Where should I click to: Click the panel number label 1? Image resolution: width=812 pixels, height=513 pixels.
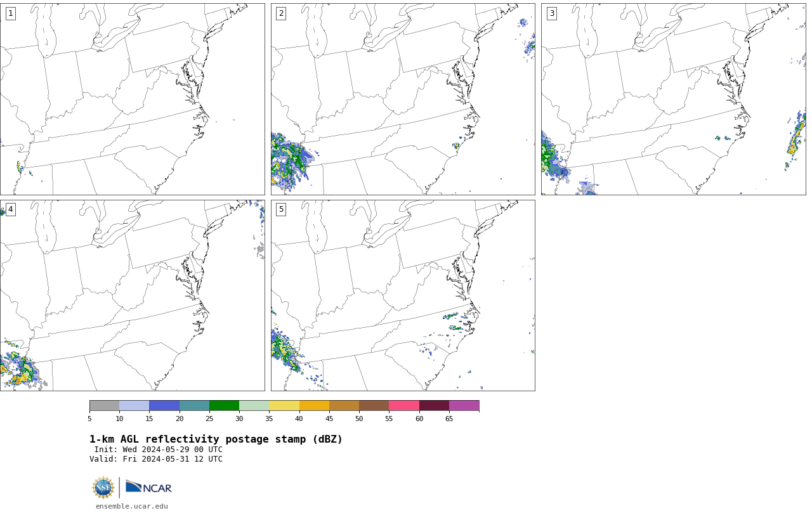click(10, 13)
